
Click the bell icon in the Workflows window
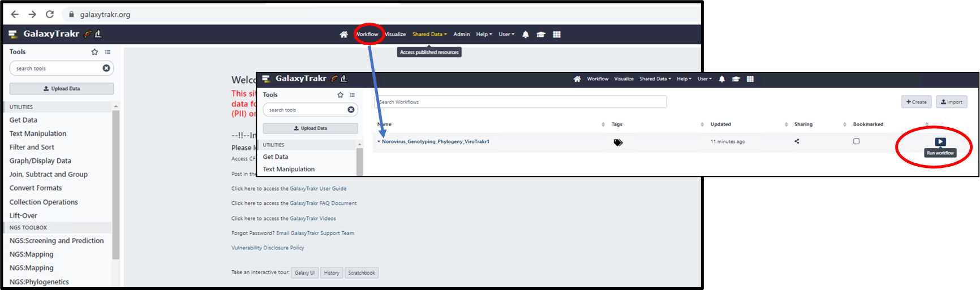tap(721, 79)
